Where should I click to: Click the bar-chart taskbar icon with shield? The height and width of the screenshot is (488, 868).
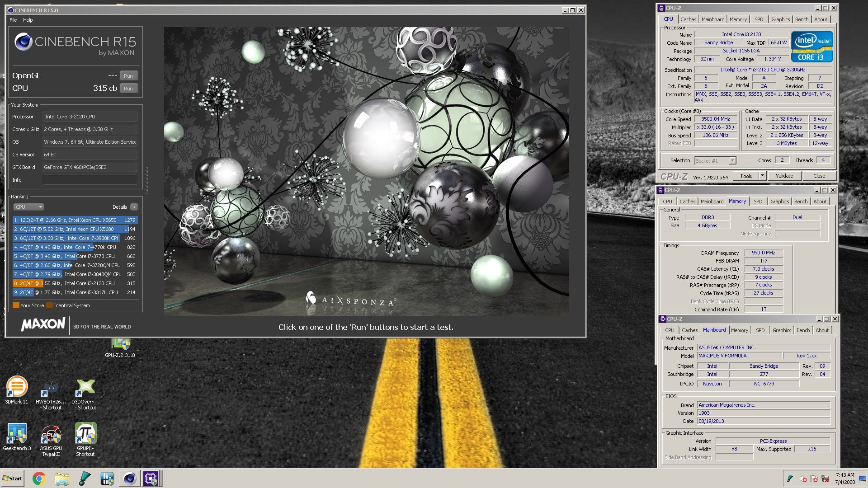point(107,479)
